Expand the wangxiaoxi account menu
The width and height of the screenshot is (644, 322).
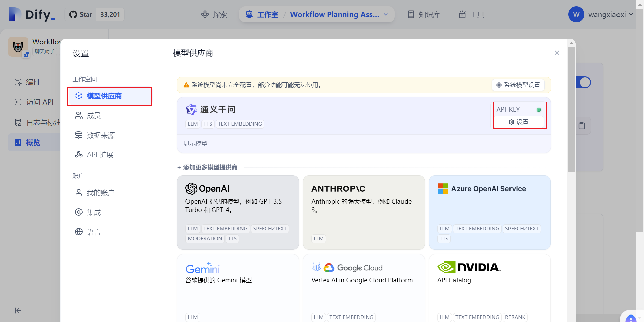tap(631, 14)
